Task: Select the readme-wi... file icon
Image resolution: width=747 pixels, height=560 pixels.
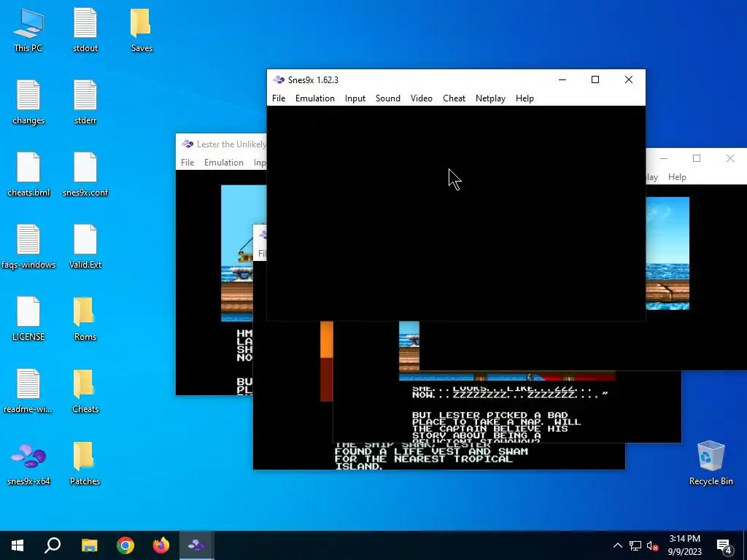Action: click(28, 391)
